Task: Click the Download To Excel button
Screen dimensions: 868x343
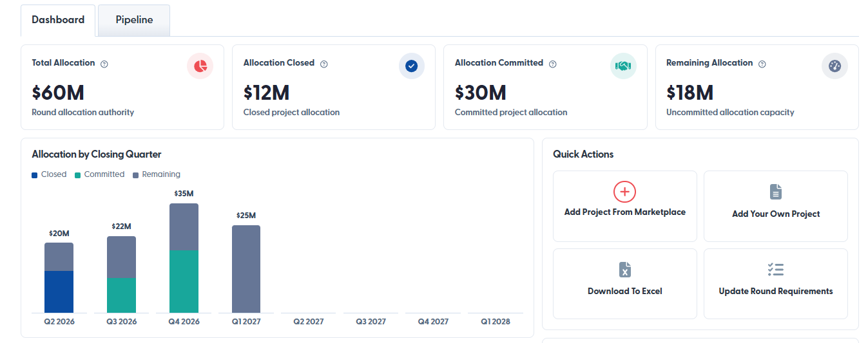Action: click(x=625, y=284)
